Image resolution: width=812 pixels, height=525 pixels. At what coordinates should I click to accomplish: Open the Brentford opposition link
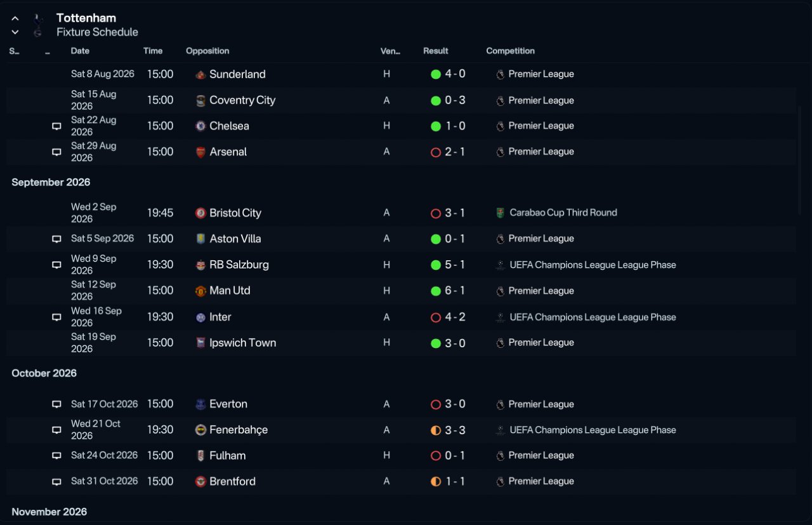(232, 481)
